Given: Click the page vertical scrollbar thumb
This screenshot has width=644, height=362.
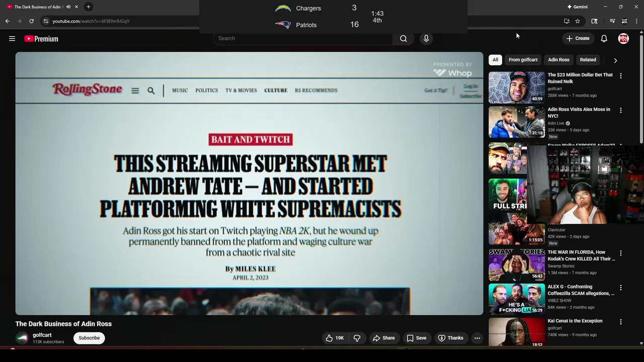Looking at the screenshot, I should [641, 89].
